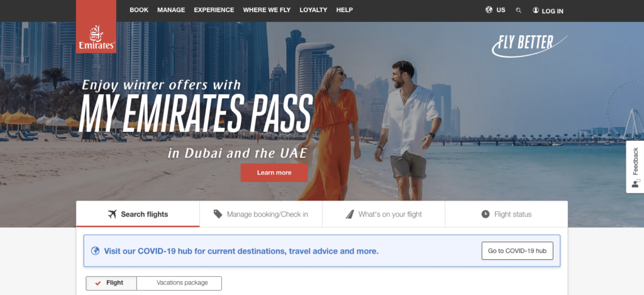
Task: Expand the WHERE WE FLY menu
Action: coord(267,10)
